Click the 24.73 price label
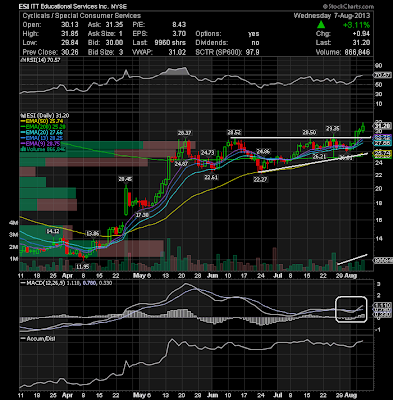393x400 pixels. coord(208,153)
